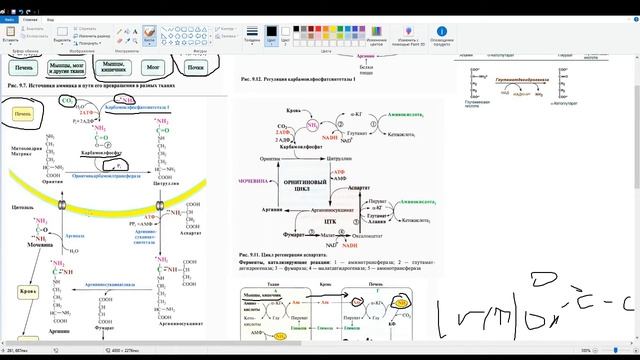Select the Diamond shape
Image resolution: width=640 pixels, height=360 pixels.
point(171,36)
